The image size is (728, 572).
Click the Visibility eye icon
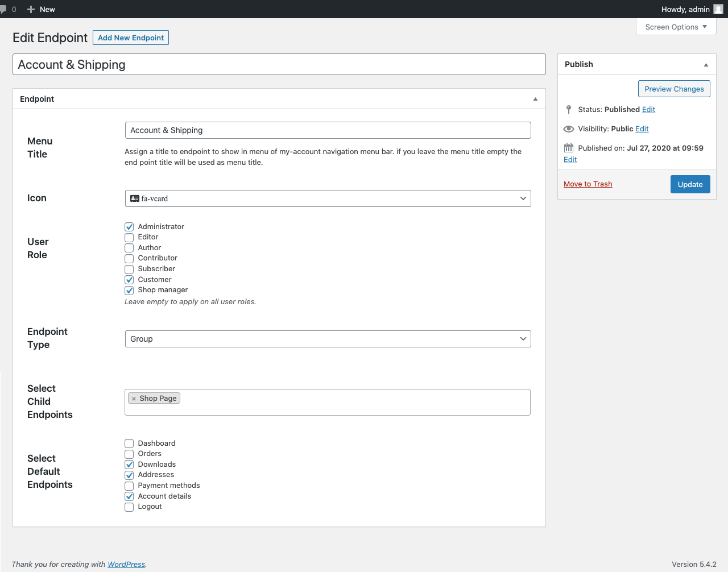pos(568,129)
